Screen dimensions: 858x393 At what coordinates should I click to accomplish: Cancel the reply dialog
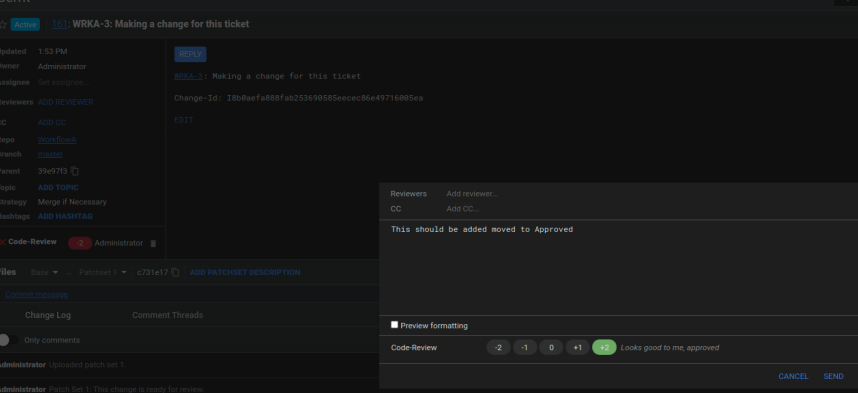click(x=793, y=376)
